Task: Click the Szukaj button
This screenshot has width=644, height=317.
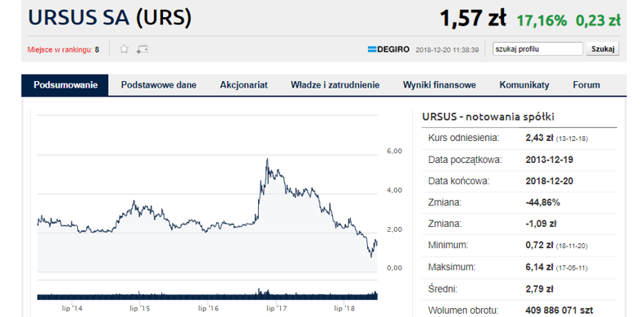Action: [602, 49]
